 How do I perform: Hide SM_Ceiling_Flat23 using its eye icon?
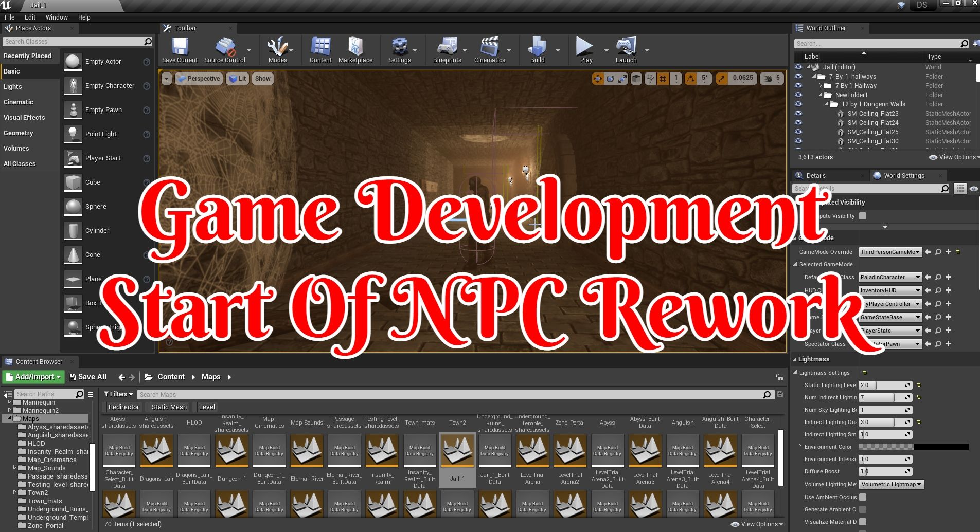[x=798, y=114]
